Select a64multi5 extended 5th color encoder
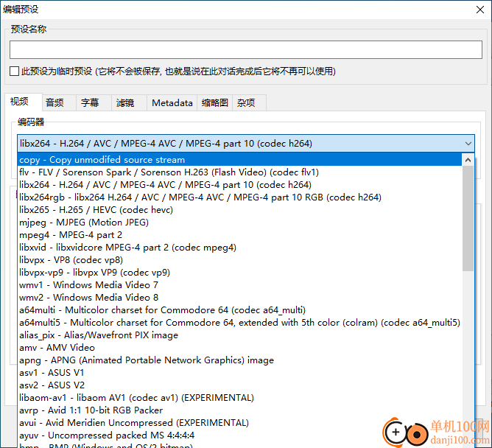Image resolution: width=492 pixels, height=448 pixels. [239, 323]
